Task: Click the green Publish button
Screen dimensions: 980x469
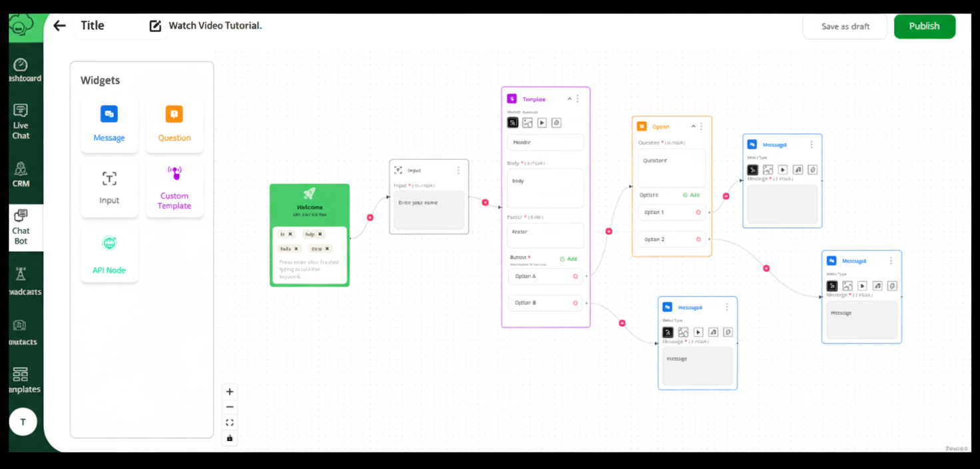Action: click(924, 27)
